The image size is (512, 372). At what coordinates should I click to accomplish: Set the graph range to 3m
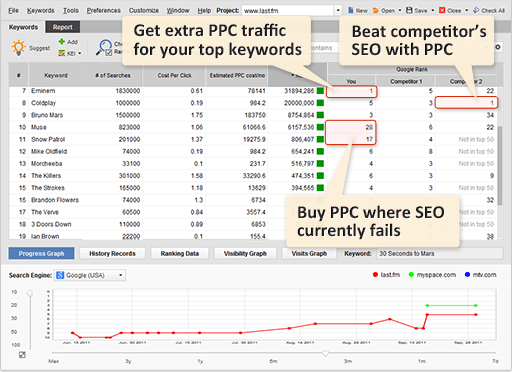click(348, 361)
